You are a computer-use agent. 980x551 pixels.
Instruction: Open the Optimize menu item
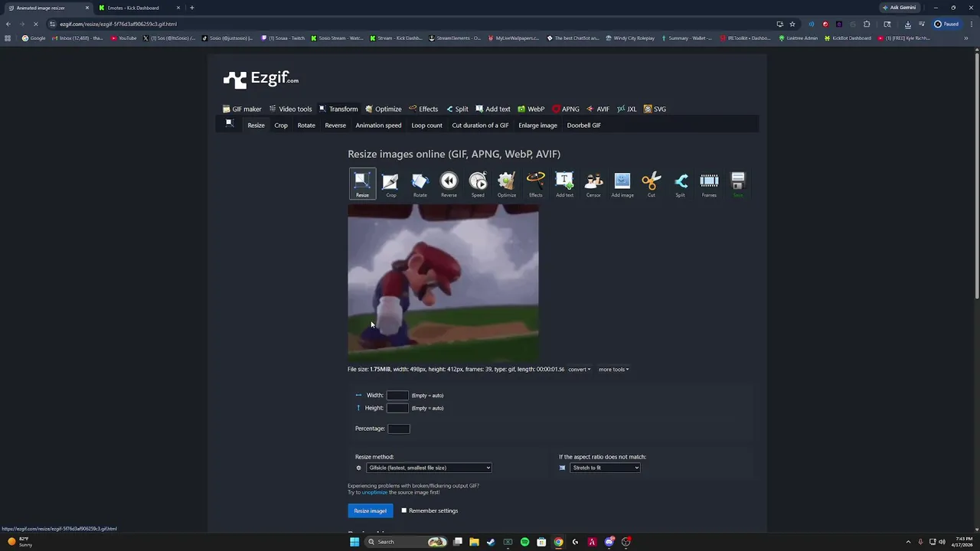(x=384, y=109)
